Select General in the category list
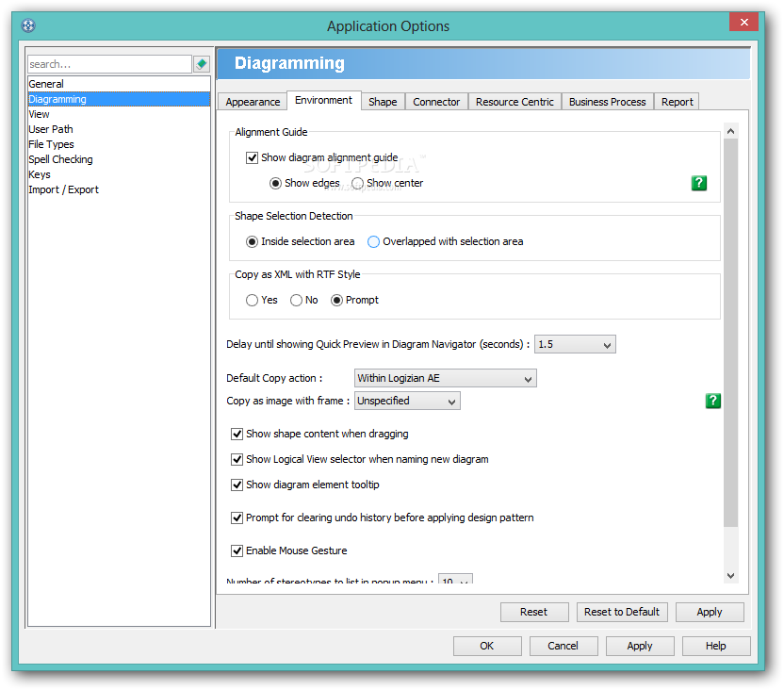784x690 pixels. coord(119,84)
